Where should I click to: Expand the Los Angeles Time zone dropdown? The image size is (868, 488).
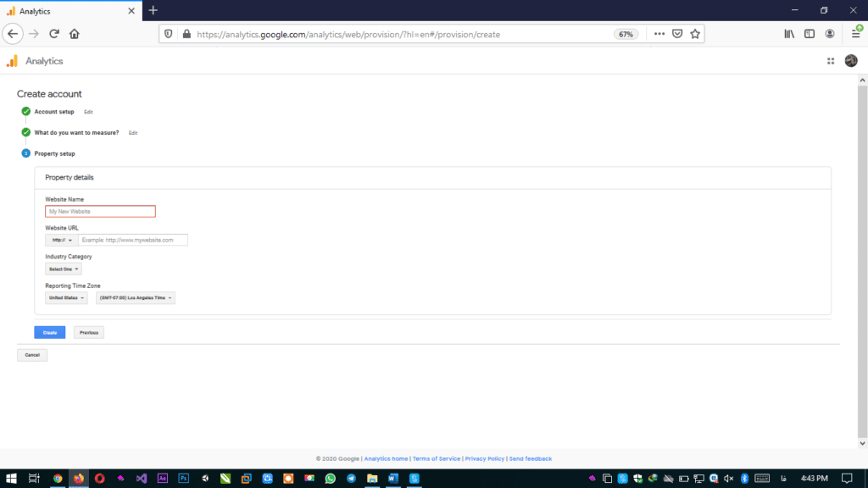tap(135, 298)
